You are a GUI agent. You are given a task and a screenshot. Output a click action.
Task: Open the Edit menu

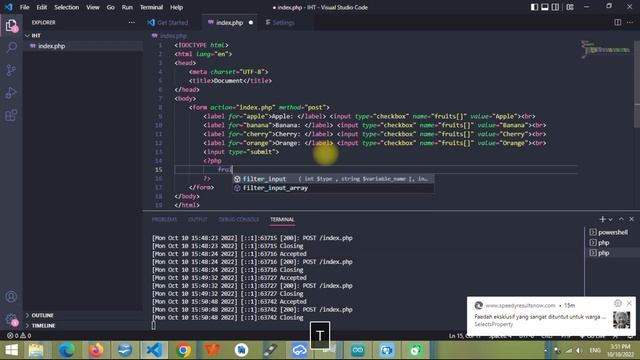(x=42, y=7)
